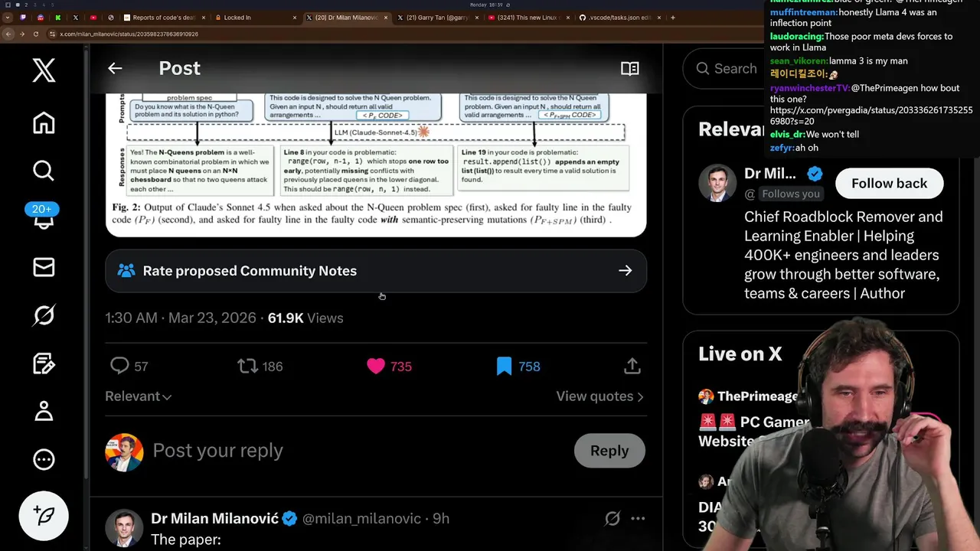This screenshot has width=980, height=551.
Task: Click the compose Post feather button
Action: point(44,516)
